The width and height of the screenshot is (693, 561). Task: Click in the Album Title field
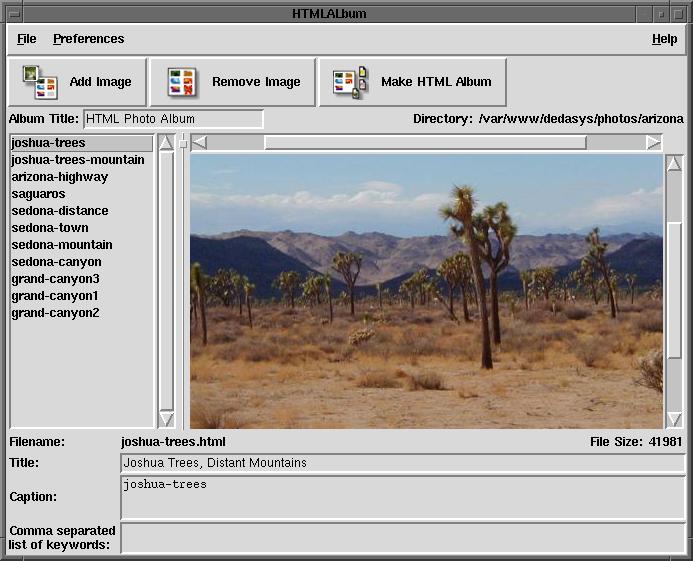[172, 119]
